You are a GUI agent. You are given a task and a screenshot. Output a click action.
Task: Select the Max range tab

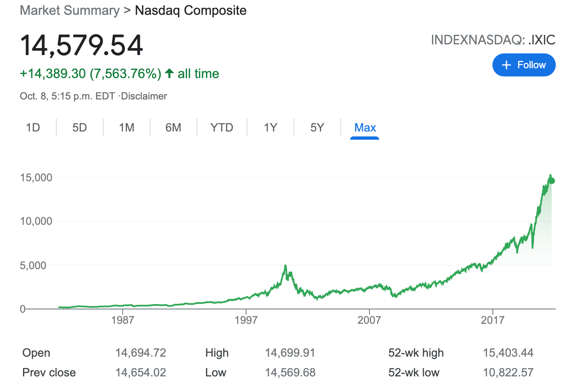[365, 128]
